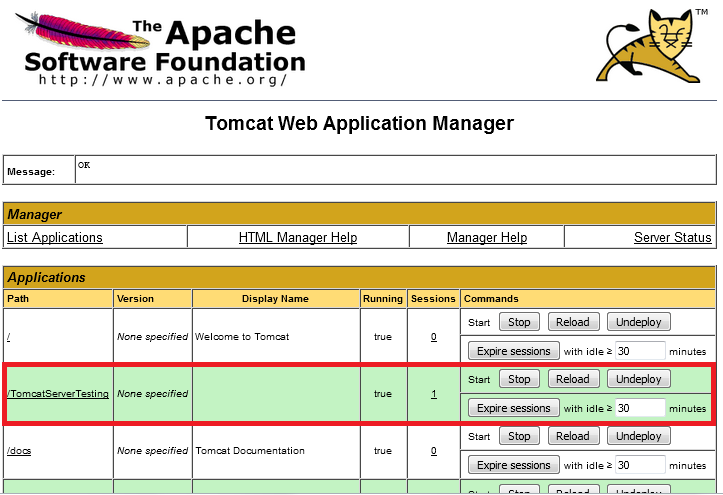Reload the Welcome to Tomcat application
The width and height of the screenshot is (723, 495).
click(x=573, y=322)
